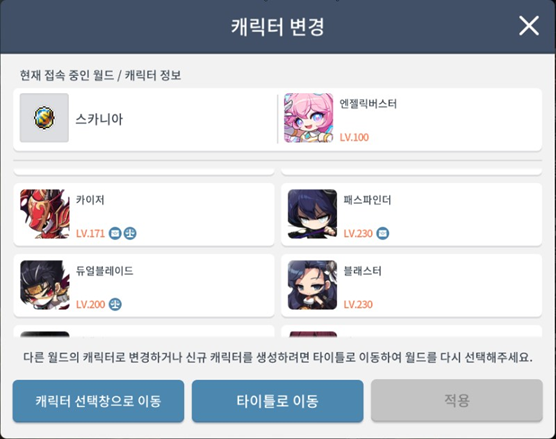Click the 스카니아 world emblem icon

(x=44, y=118)
